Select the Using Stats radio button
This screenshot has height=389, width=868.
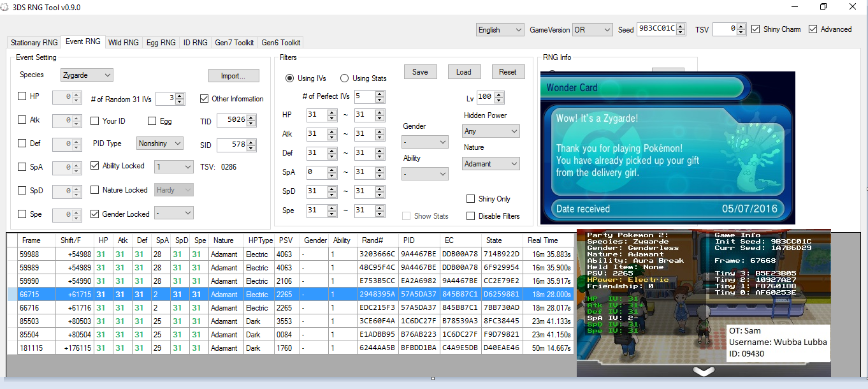coord(345,78)
